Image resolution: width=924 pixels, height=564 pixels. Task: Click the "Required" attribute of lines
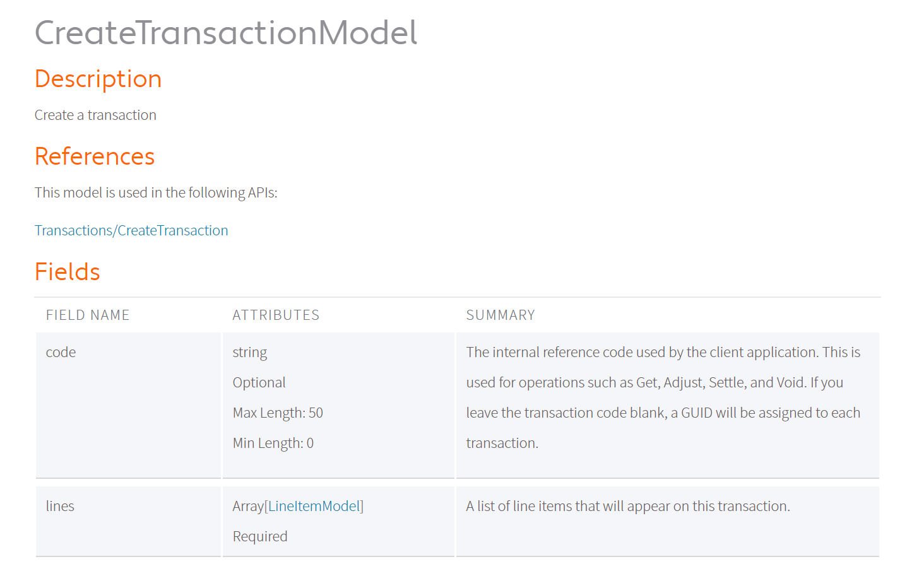(260, 537)
